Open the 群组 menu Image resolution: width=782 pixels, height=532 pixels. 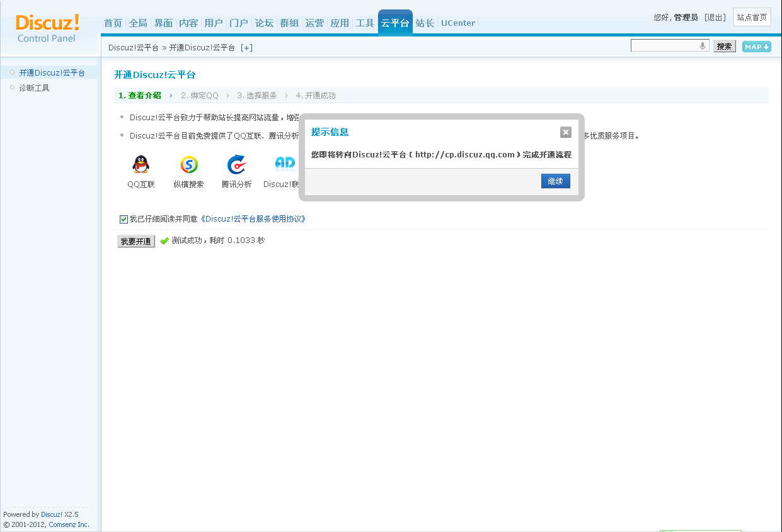(x=289, y=23)
